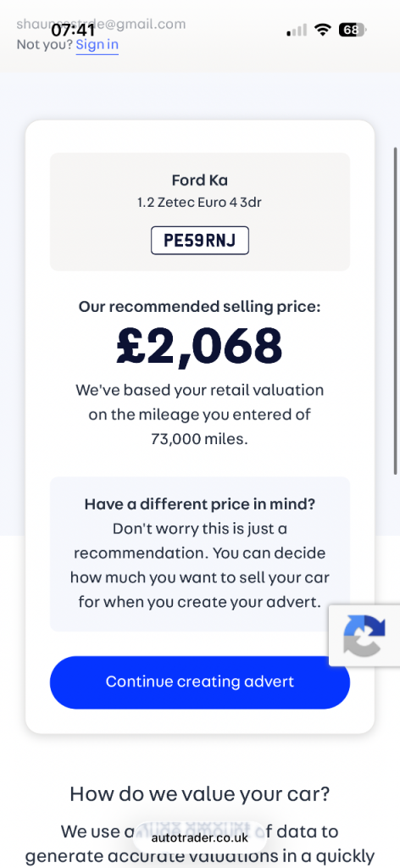Image resolution: width=400 pixels, height=868 pixels.
Task: Select the PE59RNJ number plate badge
Action: [200, 240]
